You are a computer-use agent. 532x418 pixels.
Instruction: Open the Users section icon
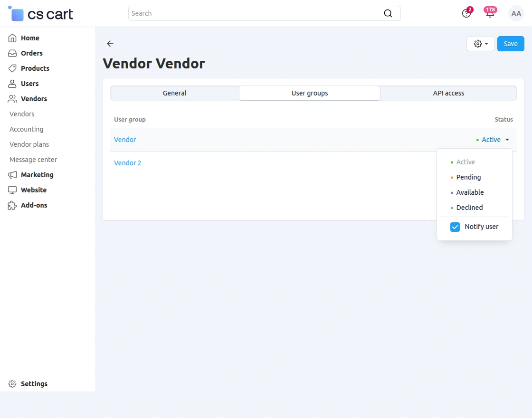coord(12,84)
